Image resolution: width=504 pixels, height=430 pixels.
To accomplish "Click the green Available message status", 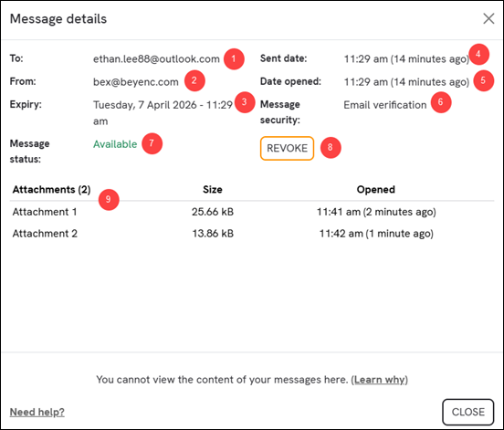I will click(x=115, y=144).
